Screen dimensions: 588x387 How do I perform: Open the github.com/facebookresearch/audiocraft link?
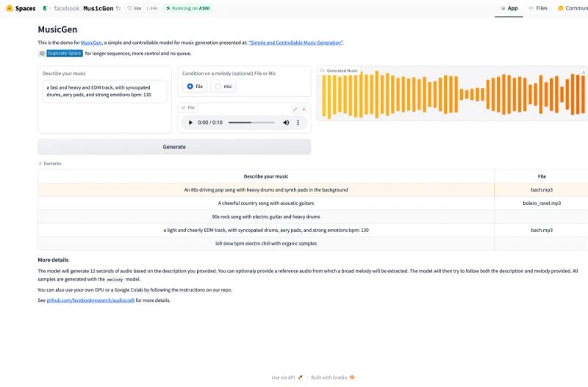[90, 300]
